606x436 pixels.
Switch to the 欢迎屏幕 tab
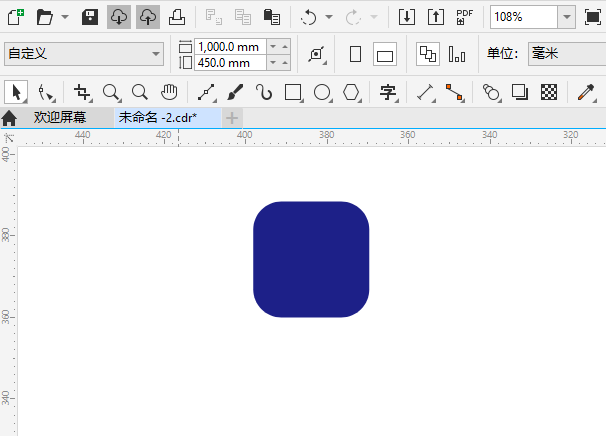(x=59, y=117)
